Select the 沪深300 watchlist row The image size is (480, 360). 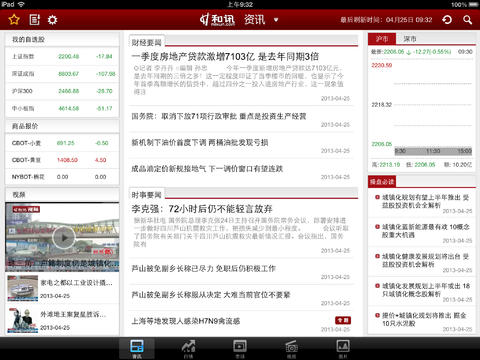click(62, 91)
